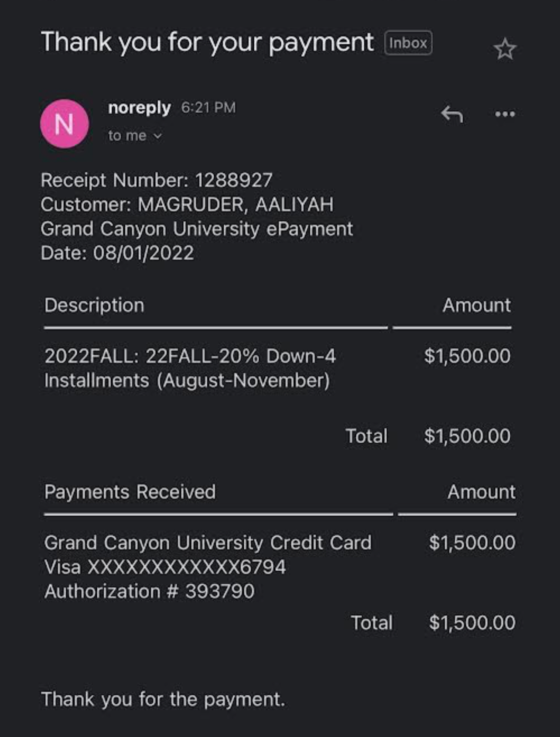Tap Grand Canyon University ePayment text

tap(197, 229)
